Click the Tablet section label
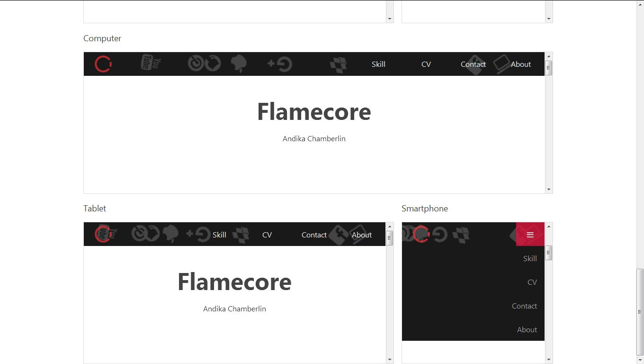Image resolution: width=644 pixels, height=364 pixels. [x=95, y=209]
